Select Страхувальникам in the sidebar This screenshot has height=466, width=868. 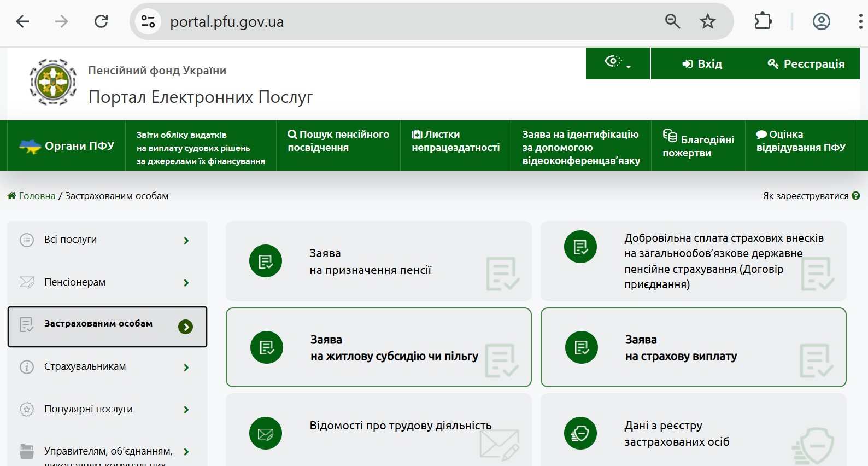click(107, 367)
